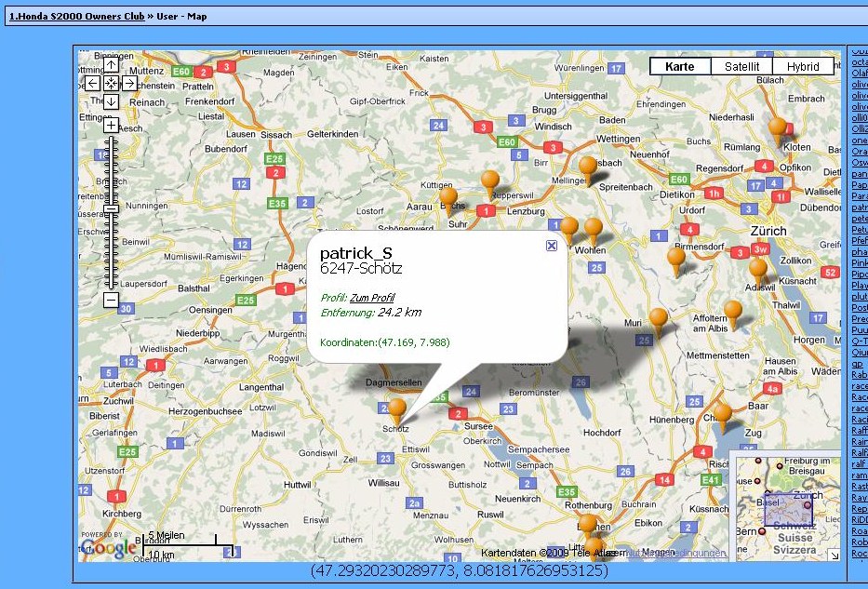The width and height of the screenshot is (868, 589).
Task: Click the orange marker near Kloten
Action: pos(778,128)
